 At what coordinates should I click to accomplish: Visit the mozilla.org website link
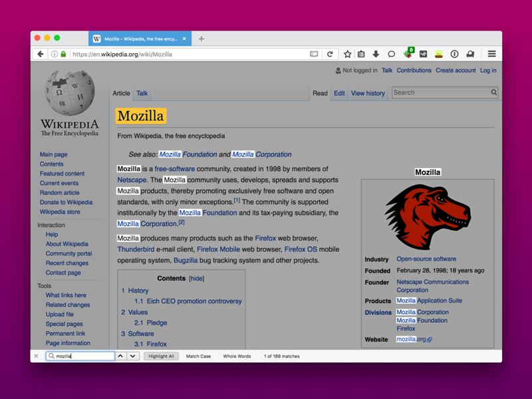point(411,339)
